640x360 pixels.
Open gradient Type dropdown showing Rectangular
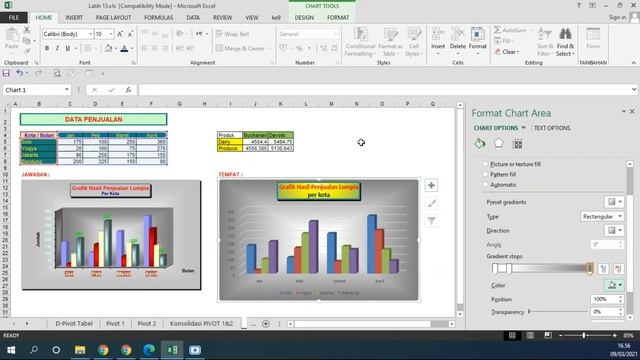(x=602, y=216)
